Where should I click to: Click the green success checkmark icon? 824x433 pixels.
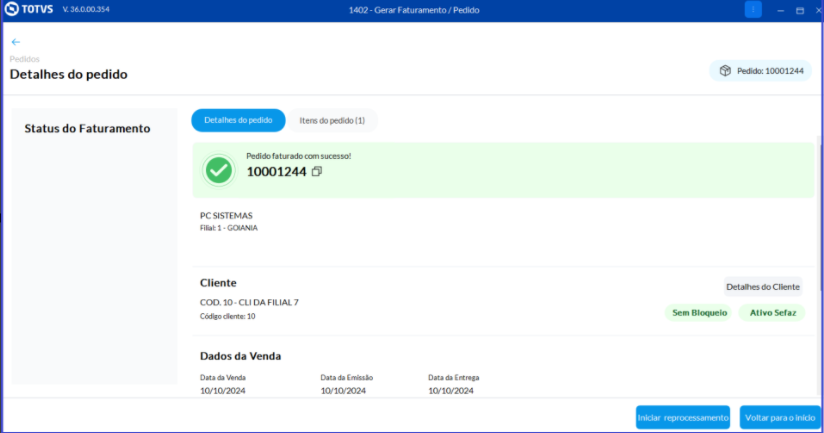pos(219,170)
